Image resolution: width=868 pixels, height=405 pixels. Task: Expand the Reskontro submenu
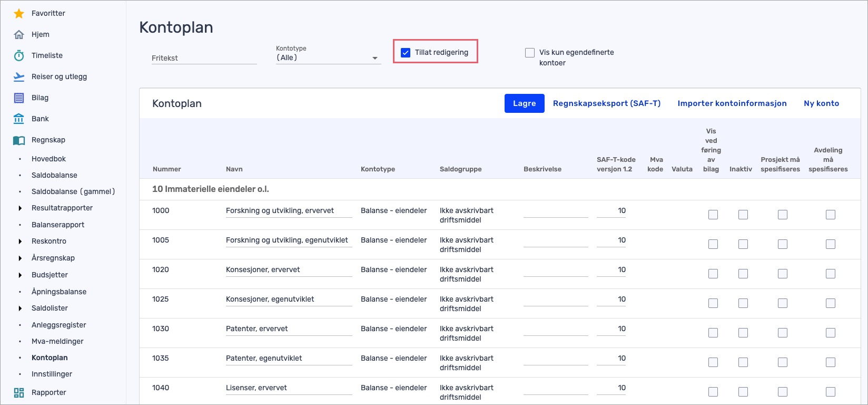click(x=20, y=242)
